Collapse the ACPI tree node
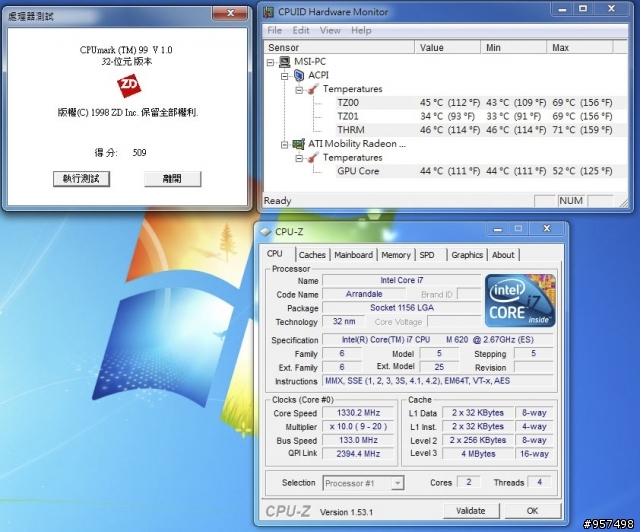 point(285,76)
